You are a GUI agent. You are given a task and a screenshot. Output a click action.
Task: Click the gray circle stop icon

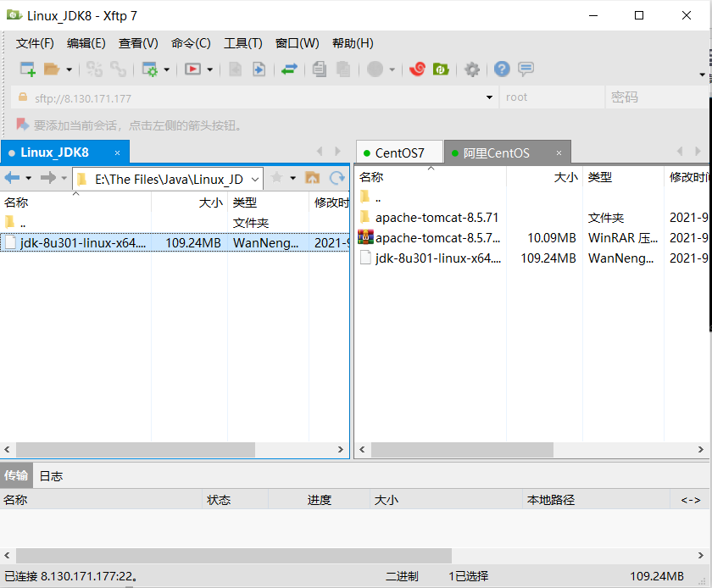375,69
